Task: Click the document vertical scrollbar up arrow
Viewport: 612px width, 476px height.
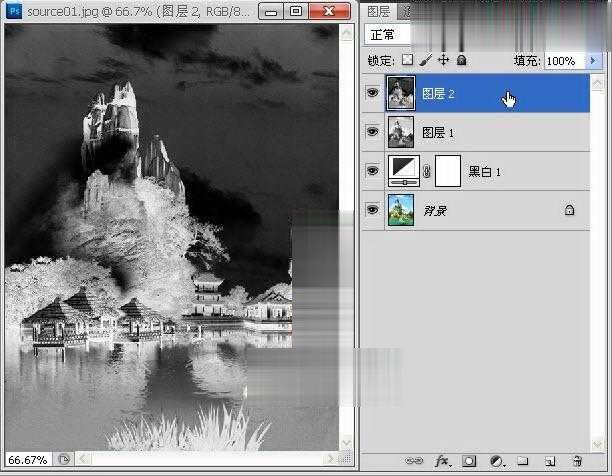Action: coord(346,33)
